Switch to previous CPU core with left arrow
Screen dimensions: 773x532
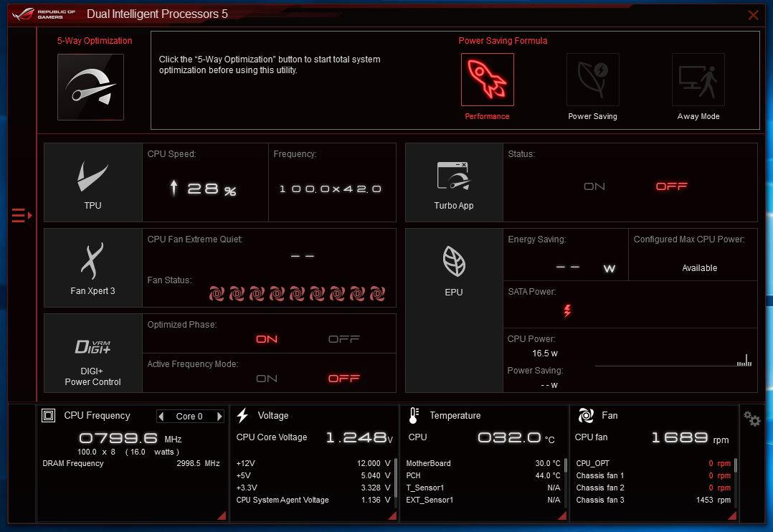[x=162, y=417]
